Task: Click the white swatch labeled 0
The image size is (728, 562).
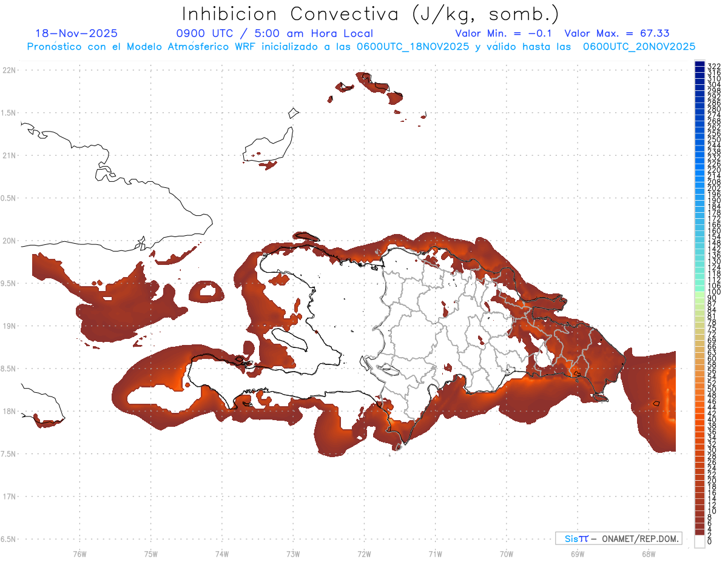Action: pos(699,541)
